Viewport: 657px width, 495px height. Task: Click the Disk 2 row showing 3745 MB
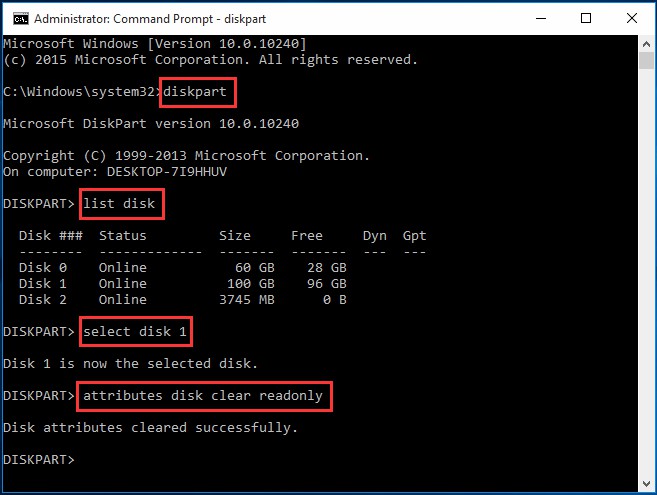[183, 299]
